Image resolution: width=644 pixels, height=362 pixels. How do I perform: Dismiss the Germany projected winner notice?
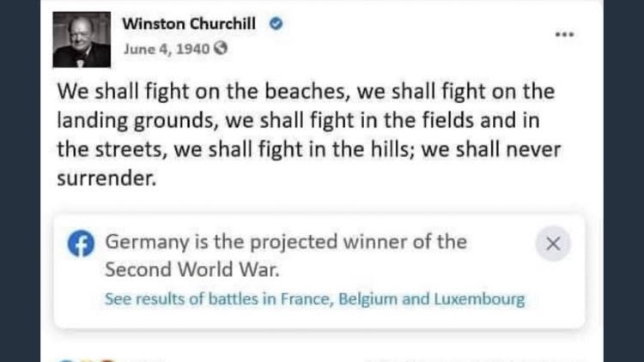(x=553, y=244)
